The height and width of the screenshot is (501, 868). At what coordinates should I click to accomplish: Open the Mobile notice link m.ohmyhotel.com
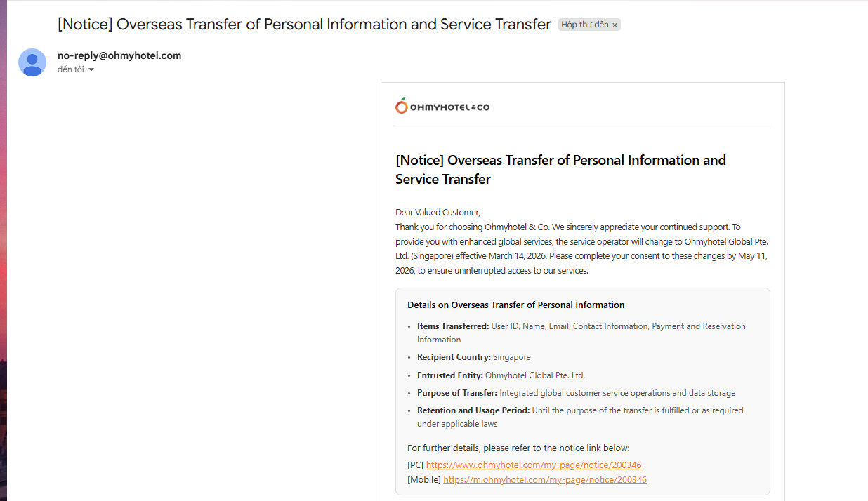[x=544, y=480]
